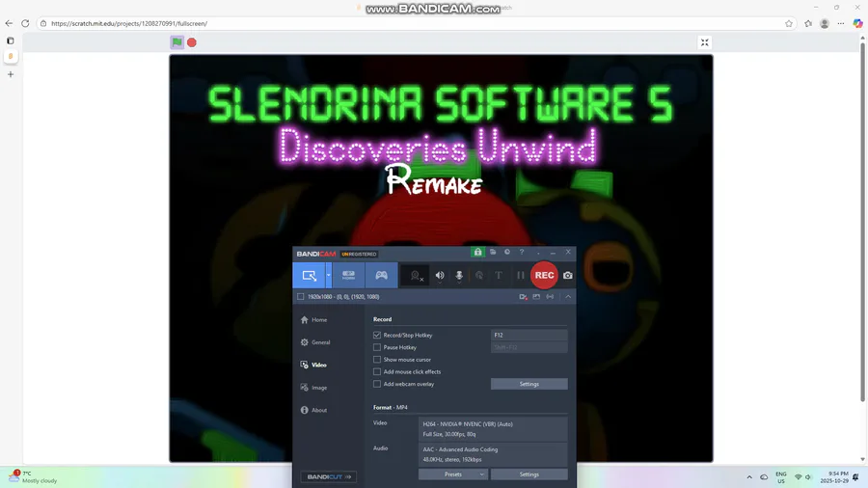Click the Scratch green flag to start

coord(176,42)
